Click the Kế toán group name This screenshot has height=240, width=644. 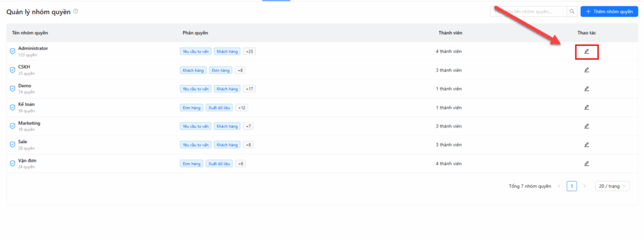(26, 104)
